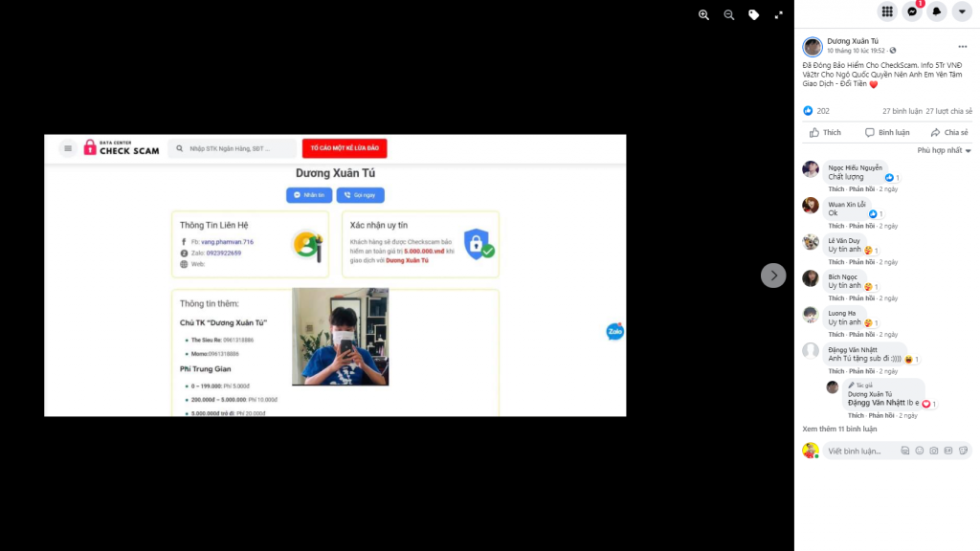Expand the 'Phù hợp nhất' comment sort
Image resolution: width=980 pixels, height=551 pixels.
point(944,150)
